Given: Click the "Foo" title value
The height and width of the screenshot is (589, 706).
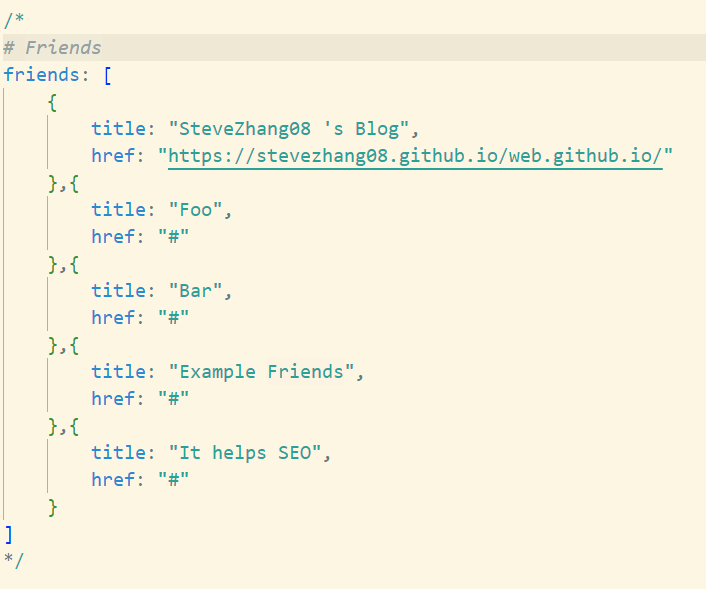Looking at the screenshot, I should click(195, 210).
